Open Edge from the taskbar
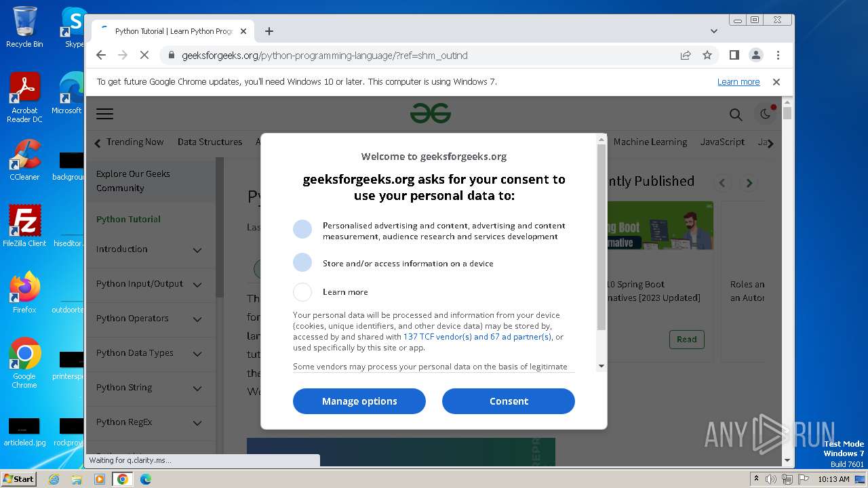This screenshot has width=868, height=488. pyautogui.click(x=145, y=479)
